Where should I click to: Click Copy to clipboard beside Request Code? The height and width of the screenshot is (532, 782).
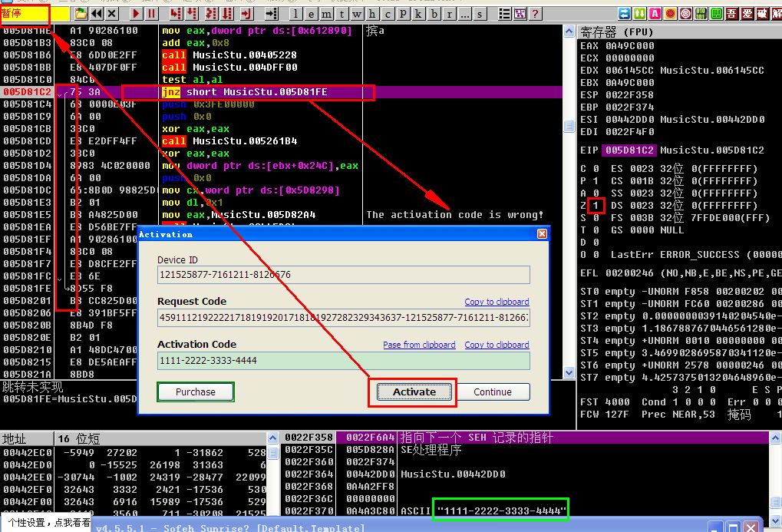[497, 302]
